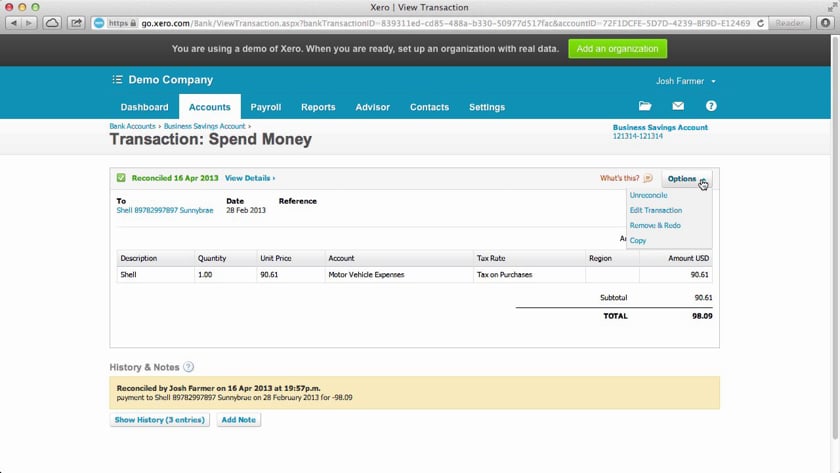Image resolution: width=840 pixels, height=473 pixels.
Task: Click the Help question mark icon
Action: [x=711, y=106]
